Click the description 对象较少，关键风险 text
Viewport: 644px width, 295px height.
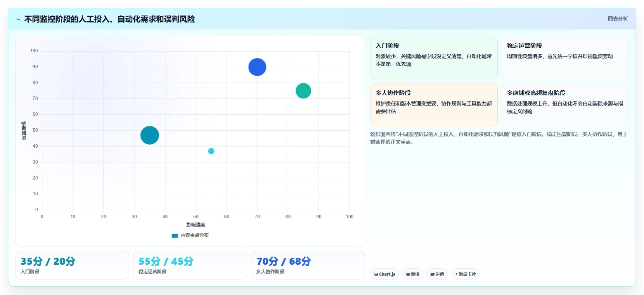[x=434, y=60]
